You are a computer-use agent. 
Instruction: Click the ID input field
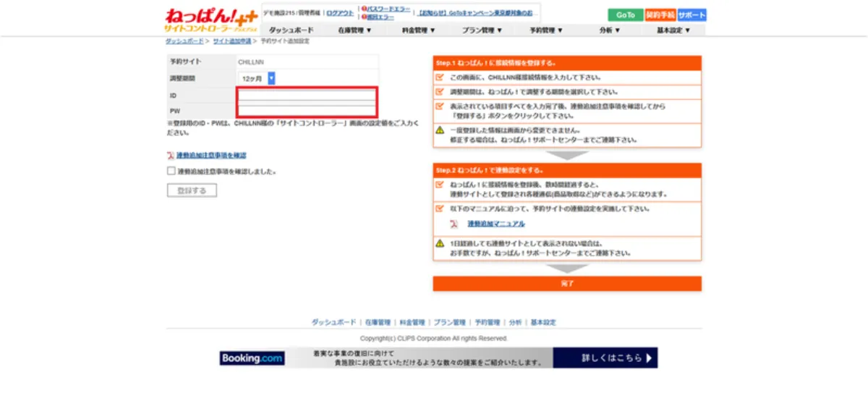(307, 95)
